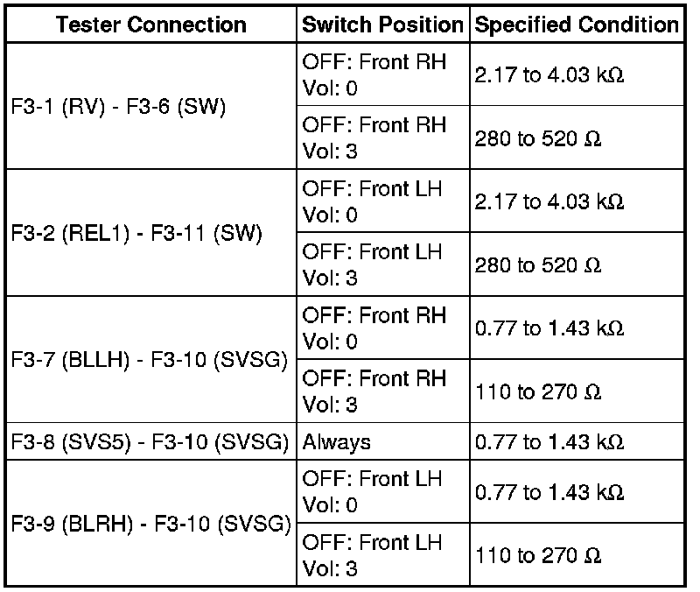The image size is (700, 592).
Task: Click the Tester Connection column header
Action: (x=150, y=25)
